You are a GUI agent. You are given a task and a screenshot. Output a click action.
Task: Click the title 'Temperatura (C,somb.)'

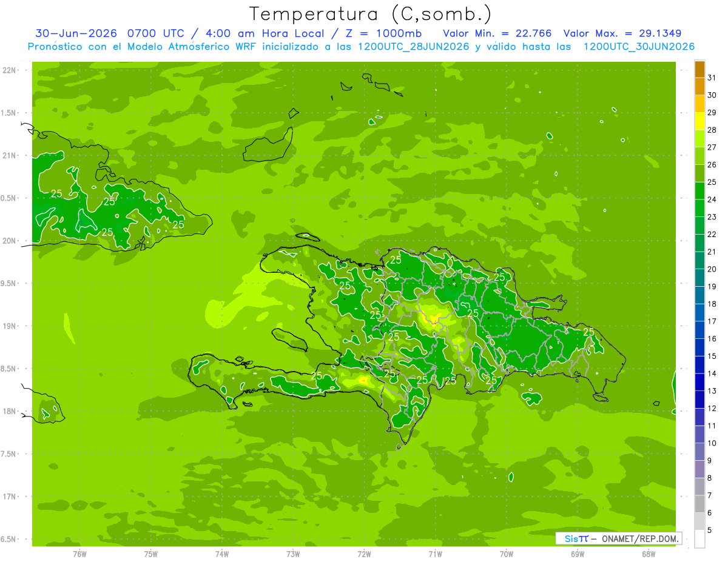[x=371, y=14]
